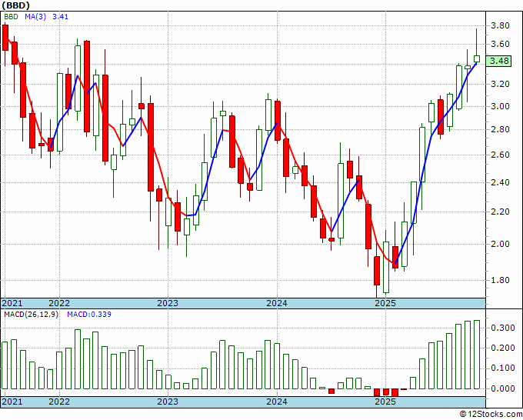Click the MA(3) legend label
Image resolution: width=523 pixels, height=420 pixels.
[x=35, y=17]
